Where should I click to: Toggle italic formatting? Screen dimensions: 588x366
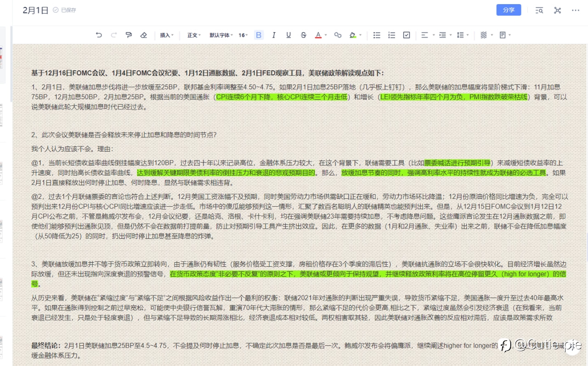(x=274, y=35)
